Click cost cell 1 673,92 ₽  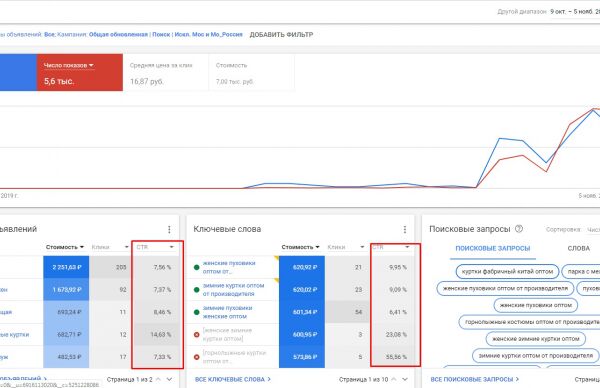tap(66, 290)
